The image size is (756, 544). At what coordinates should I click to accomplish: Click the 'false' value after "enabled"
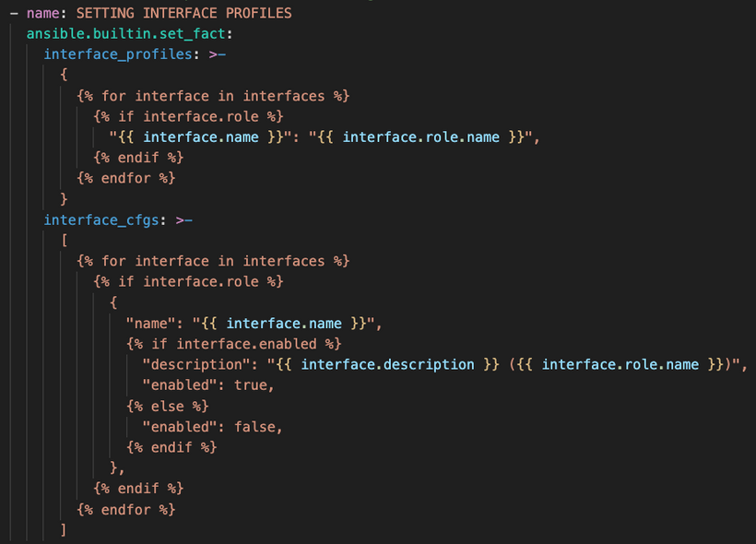[254, 427]
